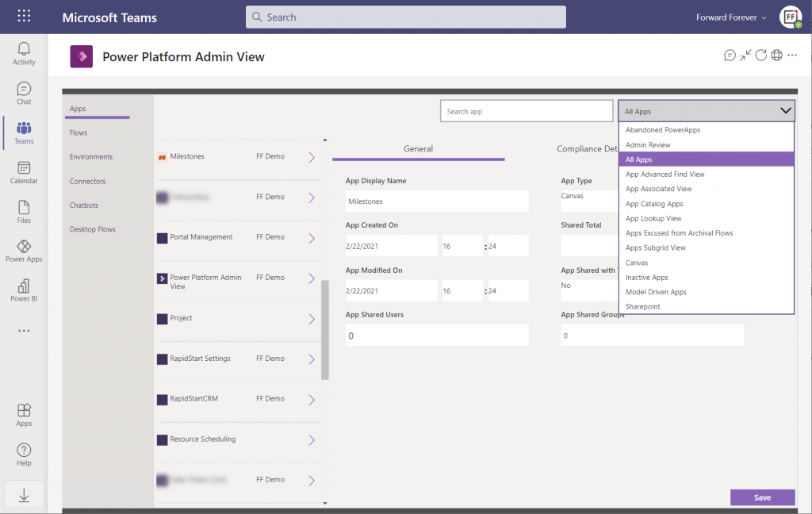Click the profile avatar in the top bar
The image size is (812, 514).
pos(791,17)
